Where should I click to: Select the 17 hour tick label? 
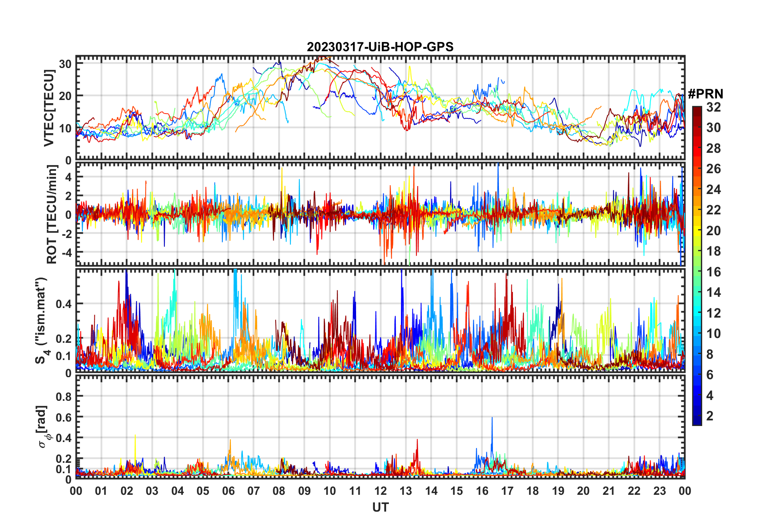(507, 491)
